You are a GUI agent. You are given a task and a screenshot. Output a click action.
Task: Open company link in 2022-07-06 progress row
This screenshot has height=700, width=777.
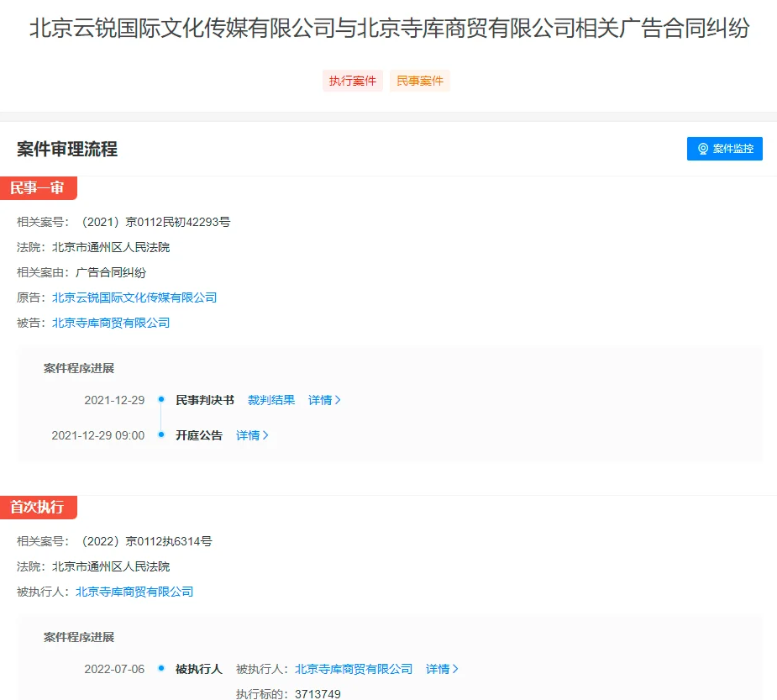354,669
